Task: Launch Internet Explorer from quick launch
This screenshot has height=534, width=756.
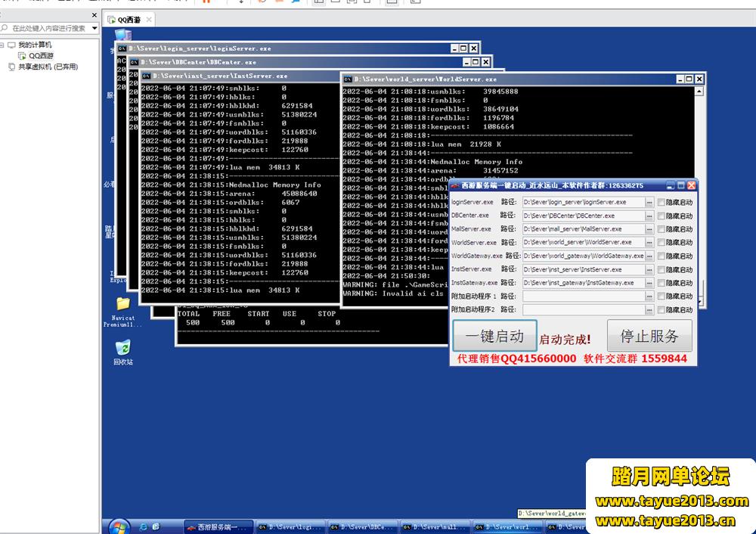Action: (x=141, y=526)
